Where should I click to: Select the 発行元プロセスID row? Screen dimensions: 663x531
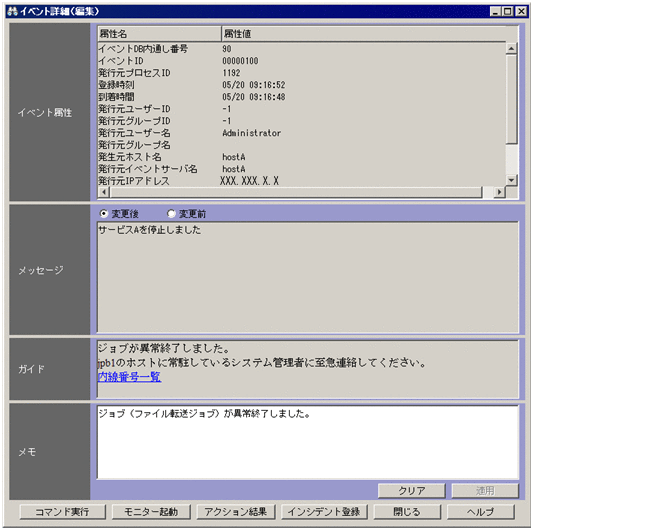click(301, 73)
